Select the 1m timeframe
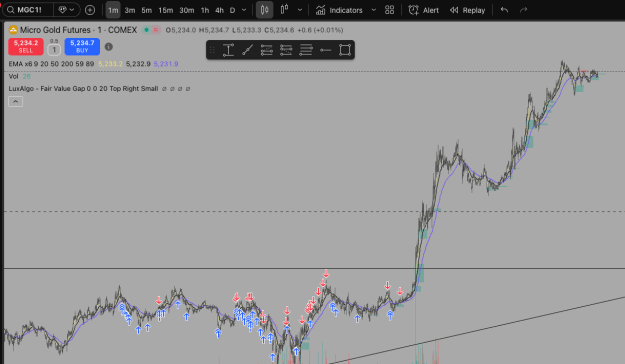 (x=113, y=10)
